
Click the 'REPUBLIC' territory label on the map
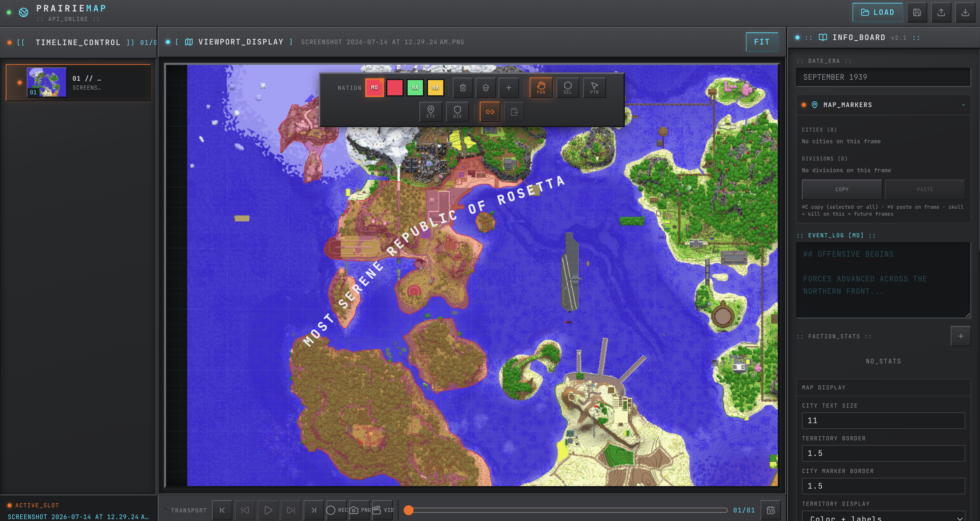click(x=422, y=233)
